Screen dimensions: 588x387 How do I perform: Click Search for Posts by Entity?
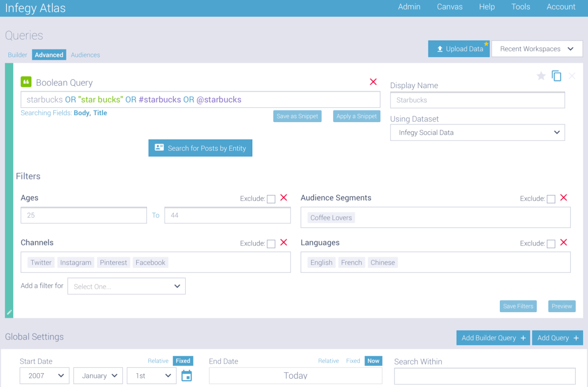click(x=200, y=148)
